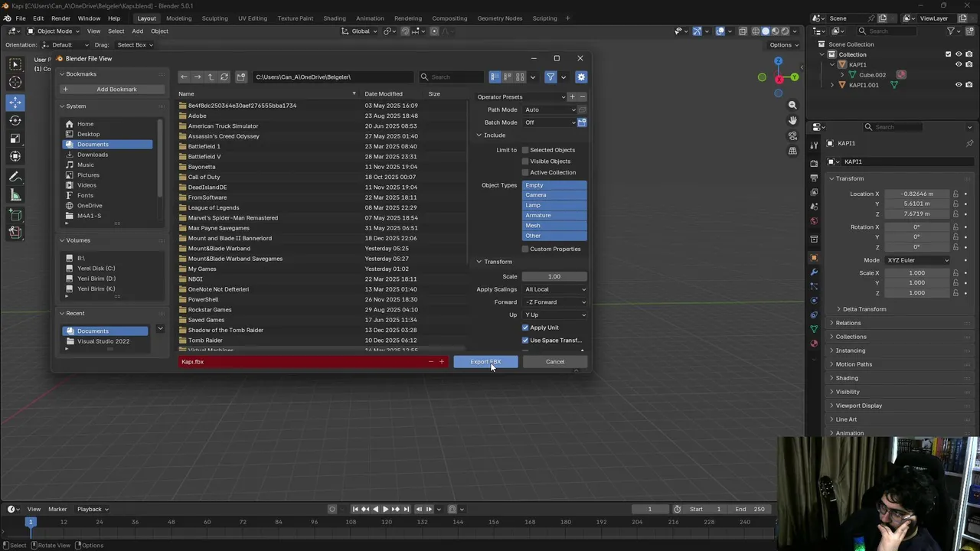980x551 pixels.
Task: Go back to previous folder in file browser
Action: click(x=184, y=77)
